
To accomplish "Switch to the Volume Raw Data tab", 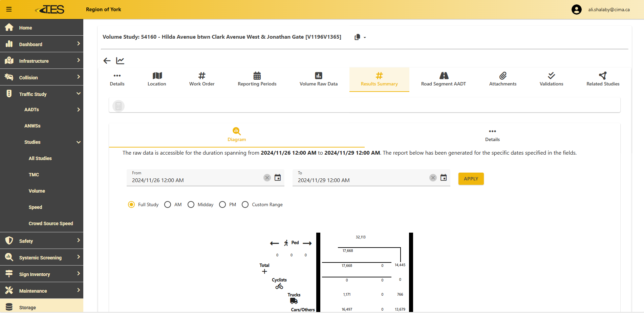I will (318, 79).
